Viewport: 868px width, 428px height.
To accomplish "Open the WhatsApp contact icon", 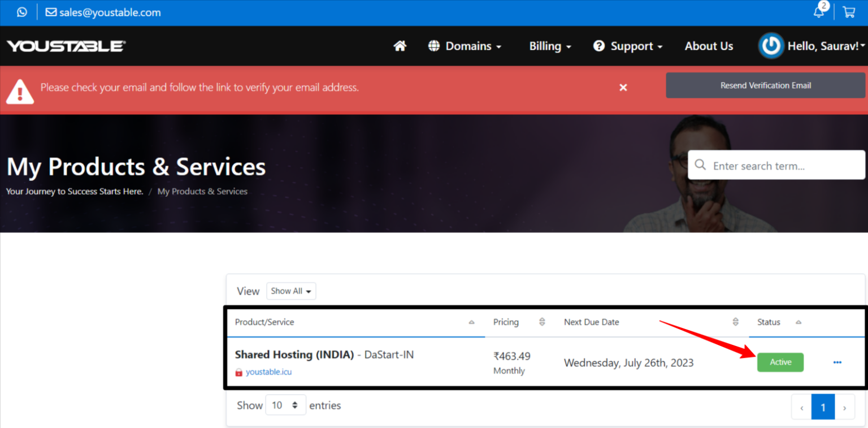I will 21,12.
